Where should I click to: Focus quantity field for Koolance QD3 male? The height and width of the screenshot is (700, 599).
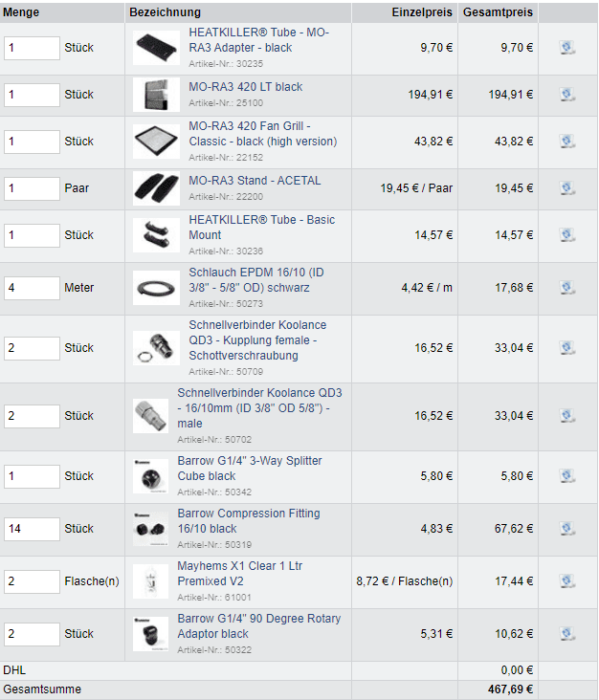32,417
